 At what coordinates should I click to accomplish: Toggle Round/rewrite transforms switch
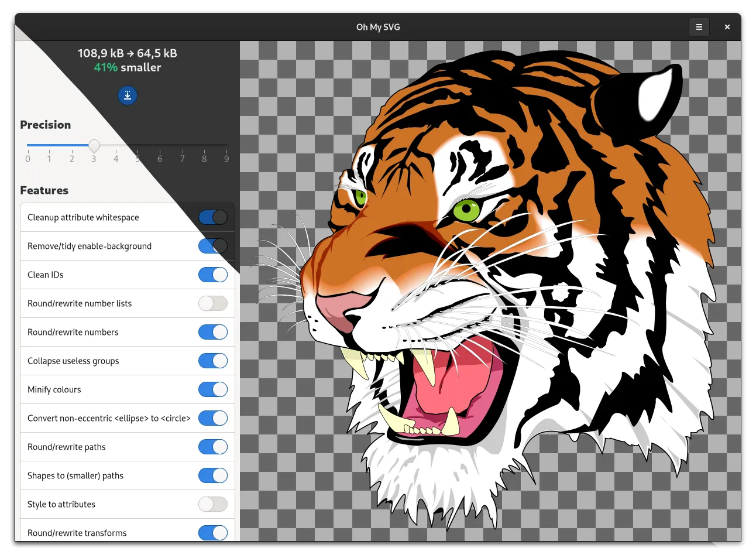tap(213, 533)
